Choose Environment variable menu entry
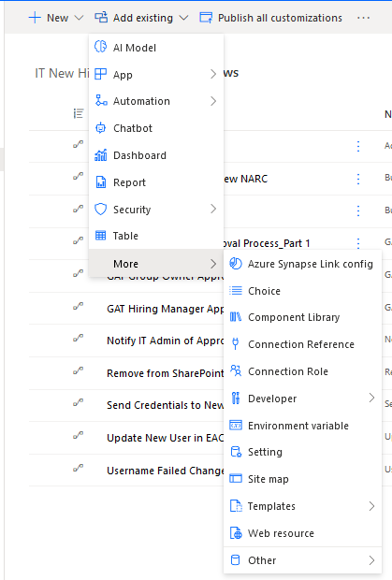 (x=302, y=426)
